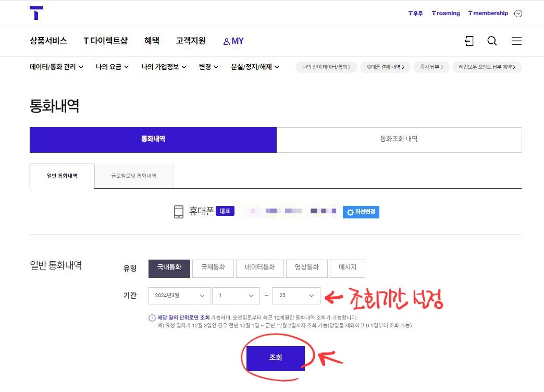544x392 pixels.
Task: Click the 나의 잔여 데이터/통화 pill
Action: point(326,67)
